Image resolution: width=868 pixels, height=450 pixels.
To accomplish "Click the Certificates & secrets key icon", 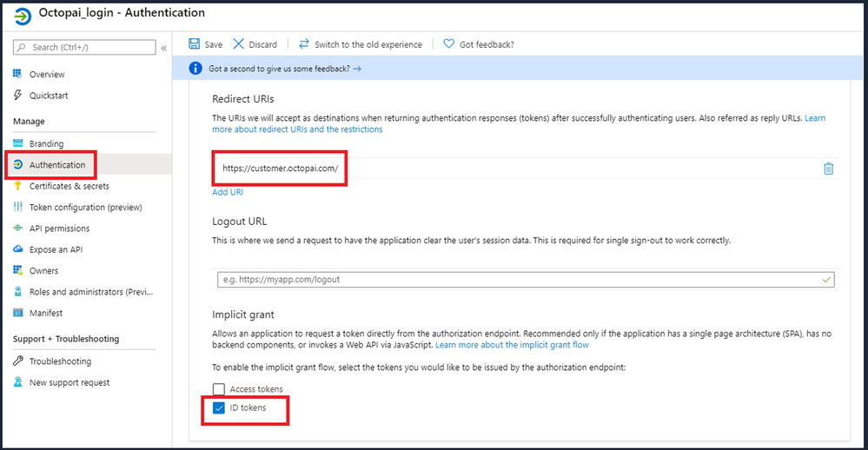I will pyautogui.click(x=18, y=186).
